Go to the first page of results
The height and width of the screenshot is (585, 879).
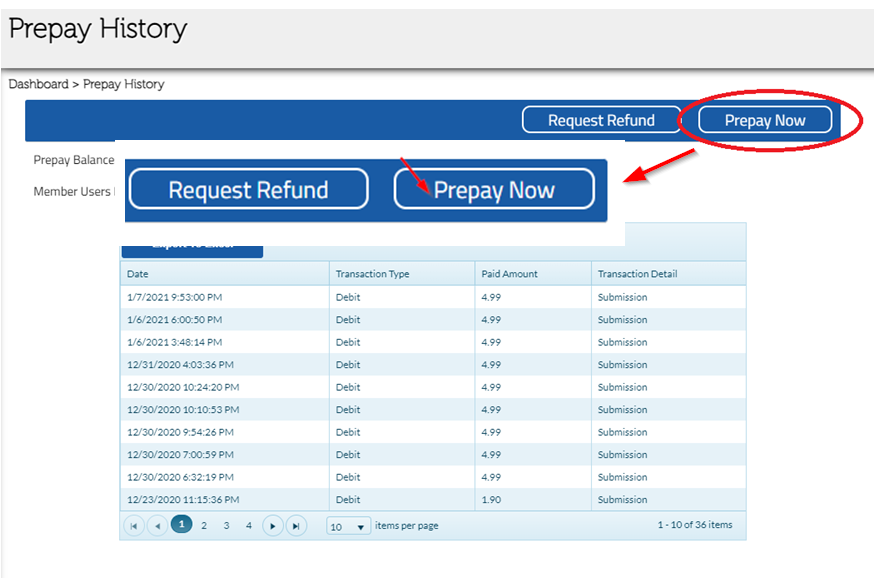[134, 526]
